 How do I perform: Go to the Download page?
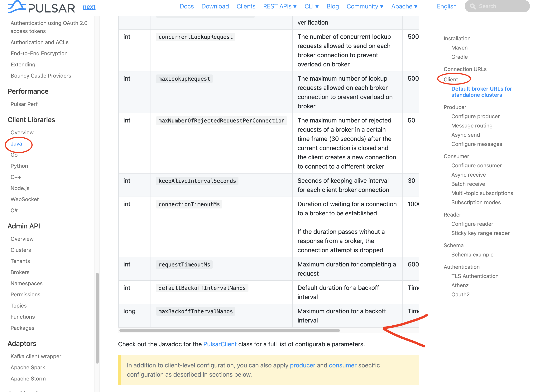point(215,6)
